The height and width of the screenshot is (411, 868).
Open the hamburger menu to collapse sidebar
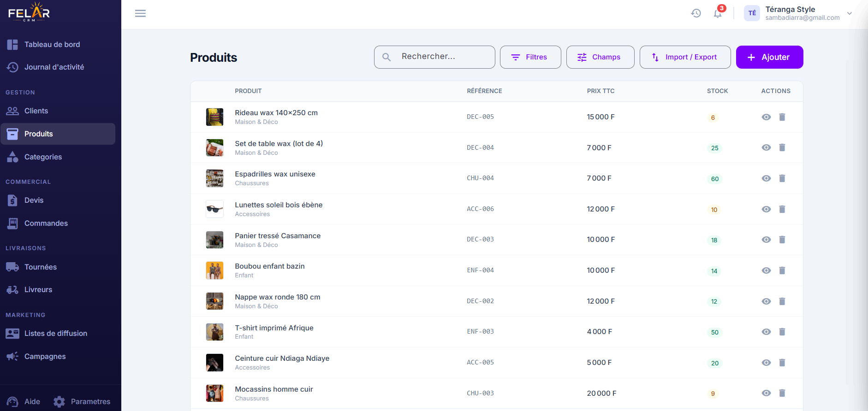[140, 13]
